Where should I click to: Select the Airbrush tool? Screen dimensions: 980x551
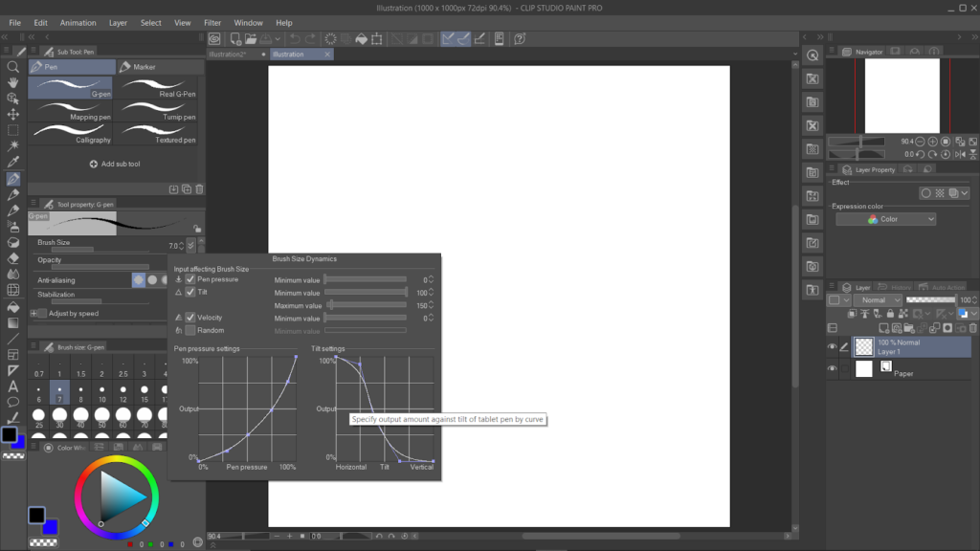(x=12, y=226)
